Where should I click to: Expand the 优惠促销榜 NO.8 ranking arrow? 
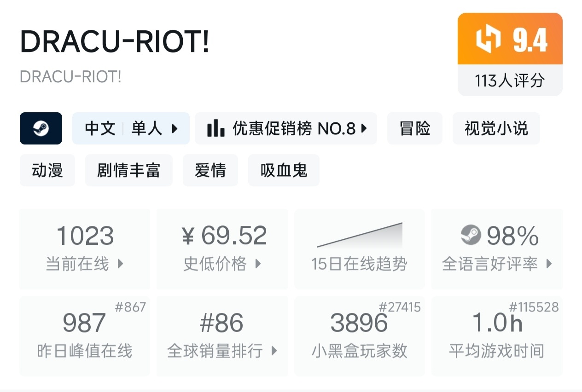pyautogui.click(x=364, y=129)
